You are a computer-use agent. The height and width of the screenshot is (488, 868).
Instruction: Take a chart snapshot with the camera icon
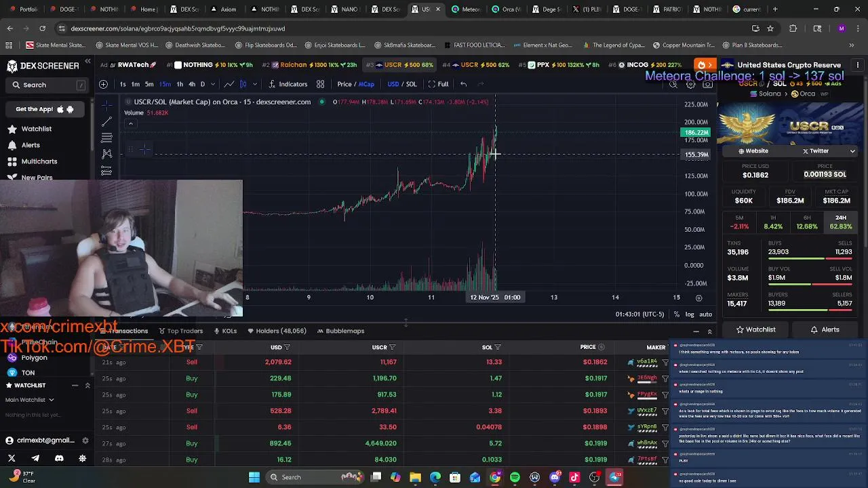pos(707,84)
